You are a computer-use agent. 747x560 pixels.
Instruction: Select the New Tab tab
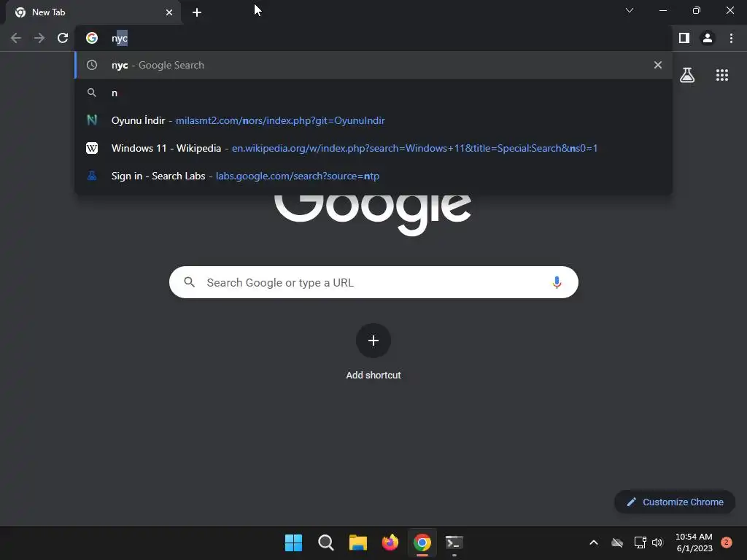pos(93,12)
